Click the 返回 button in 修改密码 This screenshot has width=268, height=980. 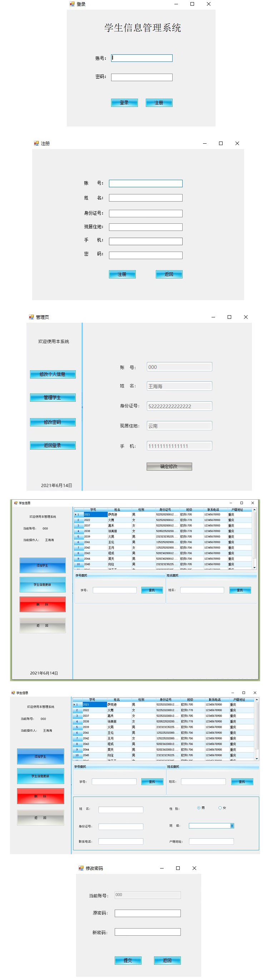[167, 960]
